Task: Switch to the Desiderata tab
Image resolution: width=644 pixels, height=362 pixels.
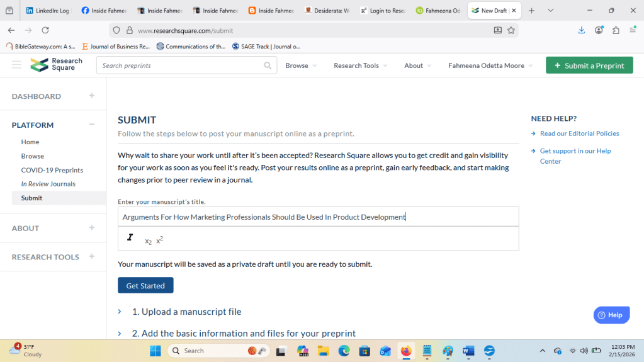Action: tap(327, 11)
